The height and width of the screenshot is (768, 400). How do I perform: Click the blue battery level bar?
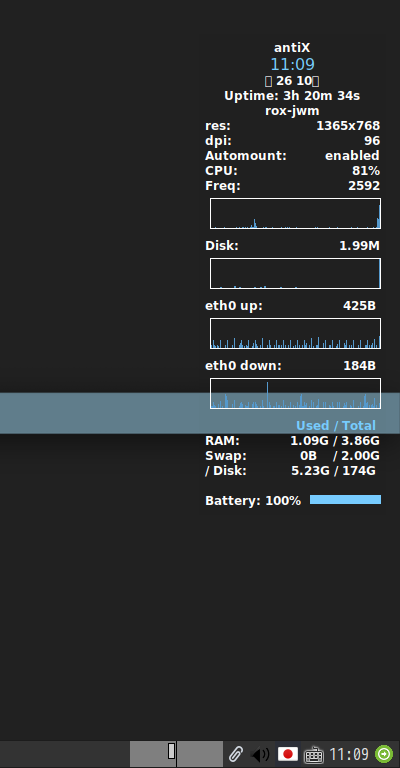345,500
